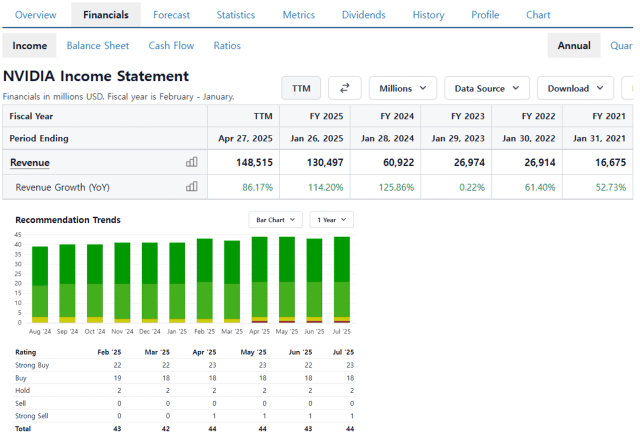Click the 125.86% growth value
Viewport: 640px width, 444px height.
[x=396, y=187]
